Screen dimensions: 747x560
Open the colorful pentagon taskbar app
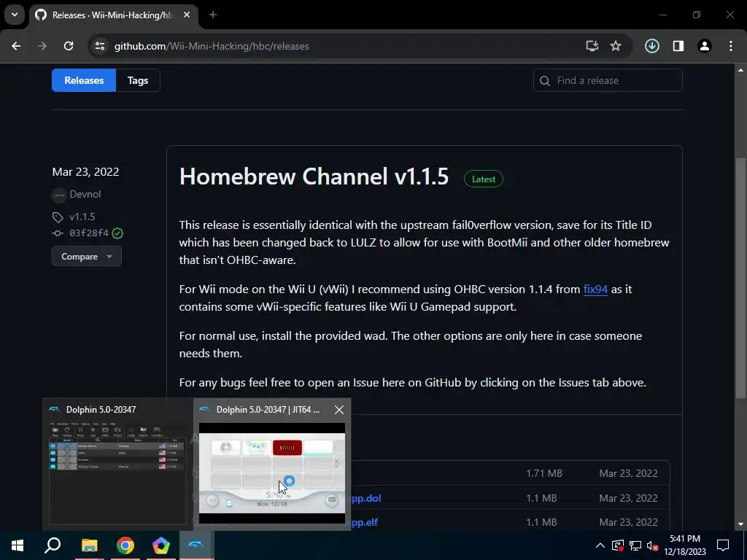(161, 545)
